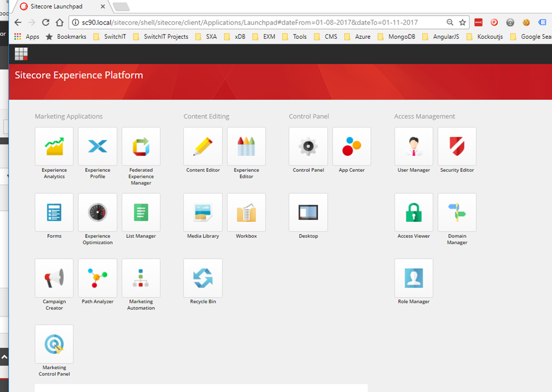This screenshot has height=392, width=552.
Task: Launch Security Editor
Action: pos(457,146)
